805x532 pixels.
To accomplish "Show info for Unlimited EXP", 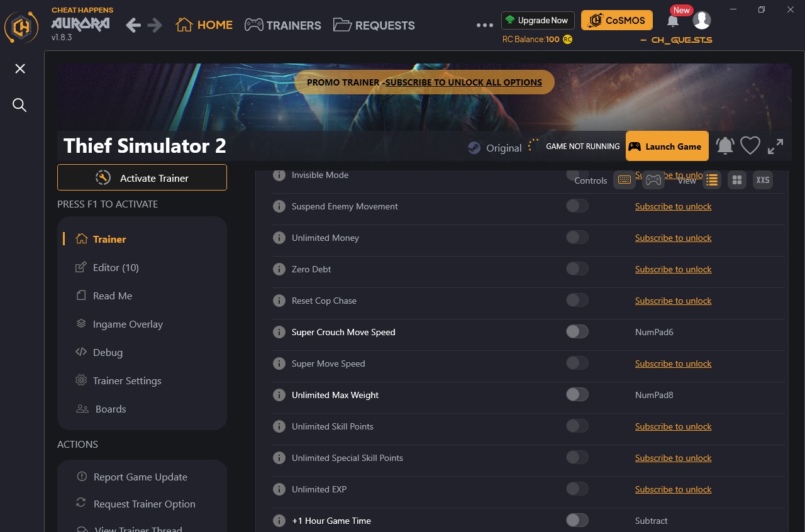I will (x=279, y=489).
